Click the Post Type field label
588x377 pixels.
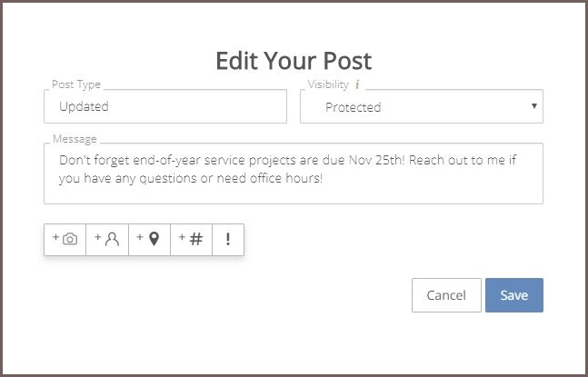pos(76,84)
